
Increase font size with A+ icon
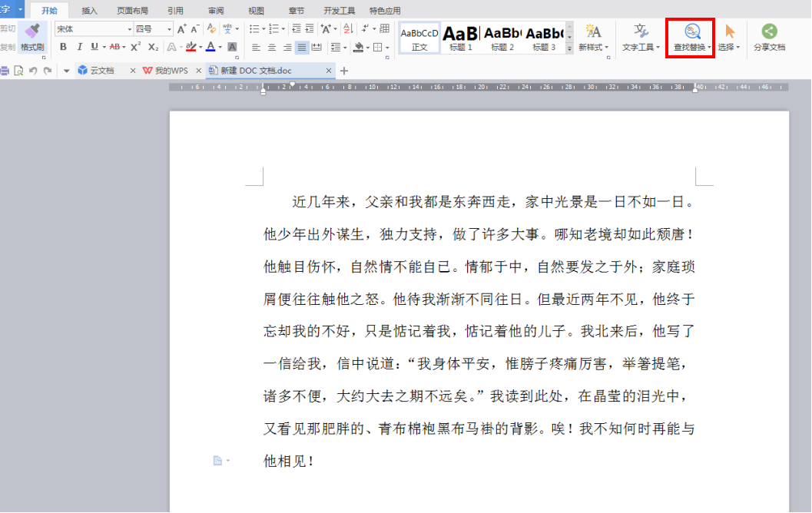click(x=181, y=28)
